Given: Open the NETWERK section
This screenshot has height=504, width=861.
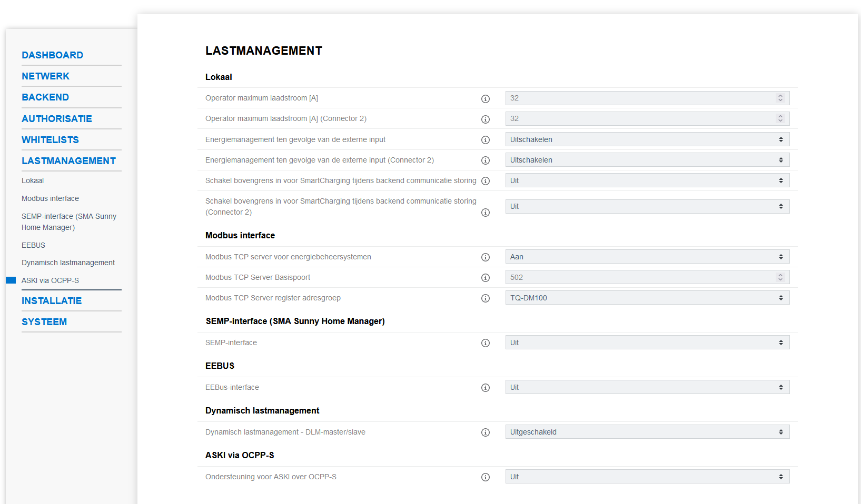Looking at the screenshot, I should (x=45, y=76).
